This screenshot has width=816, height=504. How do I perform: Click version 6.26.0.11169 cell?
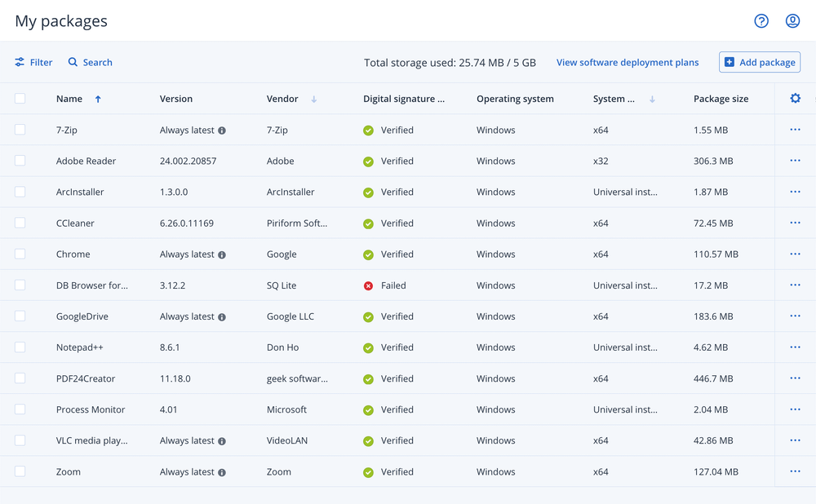[x=186, y=223]
